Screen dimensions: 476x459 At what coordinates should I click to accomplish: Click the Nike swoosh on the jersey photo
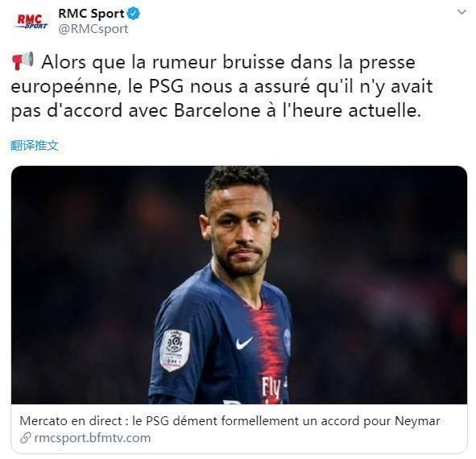click(244, 343)
